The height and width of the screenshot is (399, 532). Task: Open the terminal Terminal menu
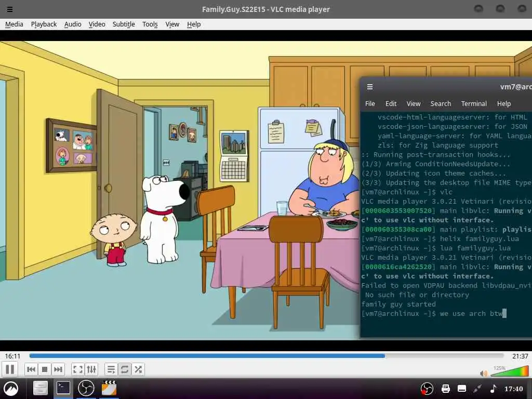474,103
